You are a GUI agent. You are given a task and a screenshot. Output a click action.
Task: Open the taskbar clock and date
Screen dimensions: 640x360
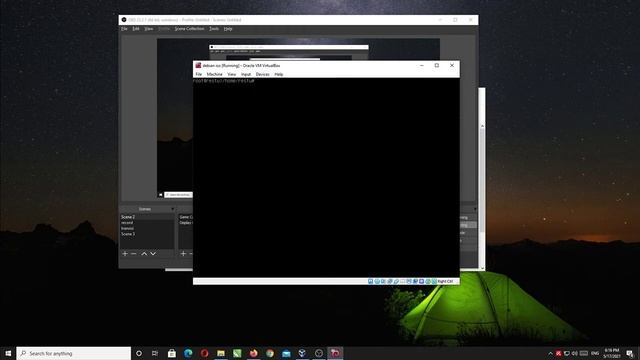[x=612, y=353]
